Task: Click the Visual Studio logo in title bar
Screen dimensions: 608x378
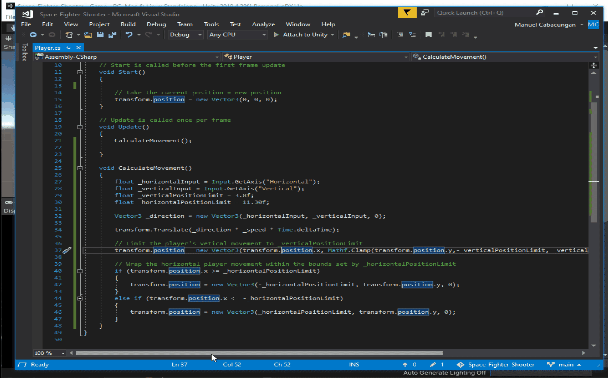Action: (27, 14)
